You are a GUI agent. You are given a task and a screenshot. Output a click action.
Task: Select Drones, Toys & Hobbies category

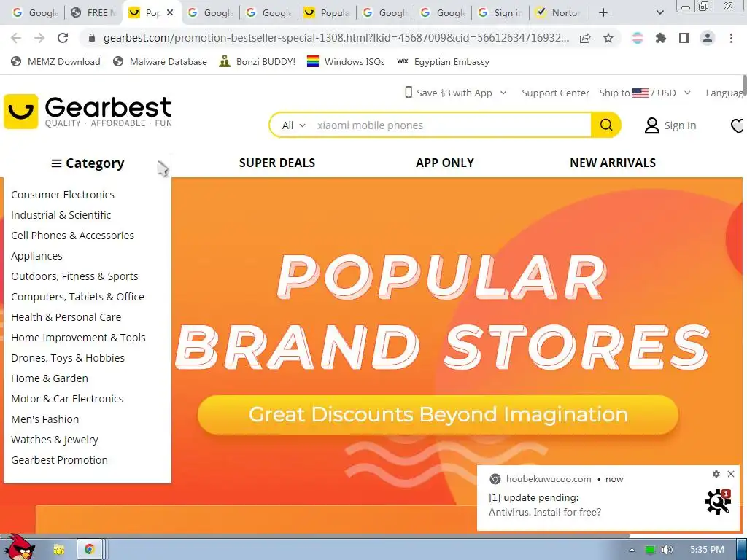click(68, 358)
